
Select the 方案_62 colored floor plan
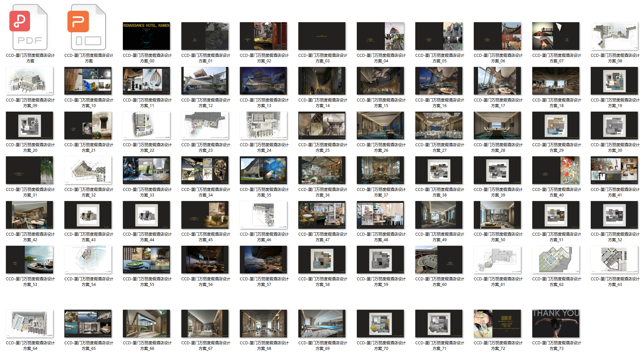pos(556,259)
